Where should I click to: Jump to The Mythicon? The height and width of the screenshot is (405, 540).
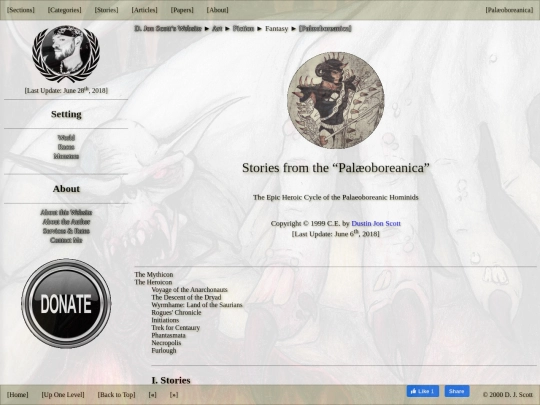pos(154,274)
